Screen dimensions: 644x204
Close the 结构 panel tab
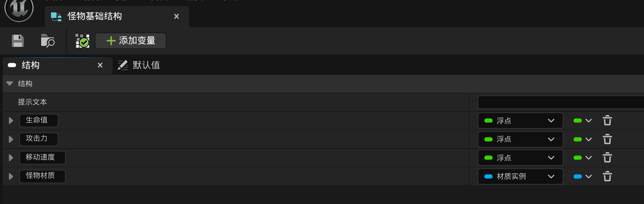[x=100, y=65]
